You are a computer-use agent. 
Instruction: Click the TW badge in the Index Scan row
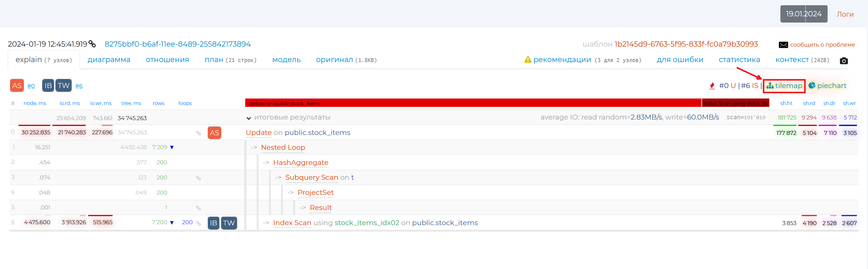click(229, 223)
